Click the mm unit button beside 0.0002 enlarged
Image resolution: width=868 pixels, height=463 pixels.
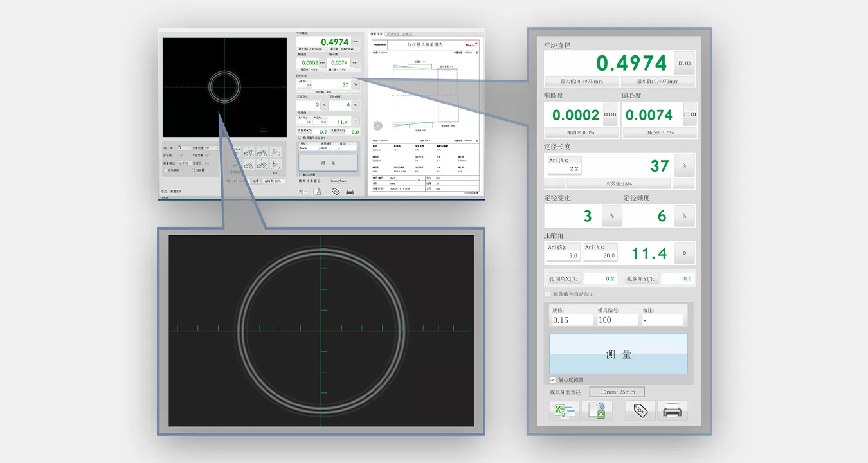pos(610,114)
